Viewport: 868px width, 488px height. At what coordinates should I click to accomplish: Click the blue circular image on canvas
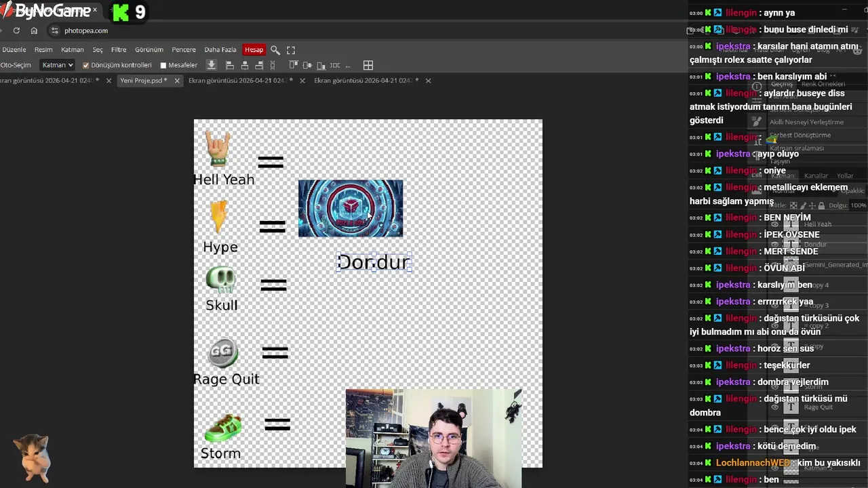[x=351, y=208]
